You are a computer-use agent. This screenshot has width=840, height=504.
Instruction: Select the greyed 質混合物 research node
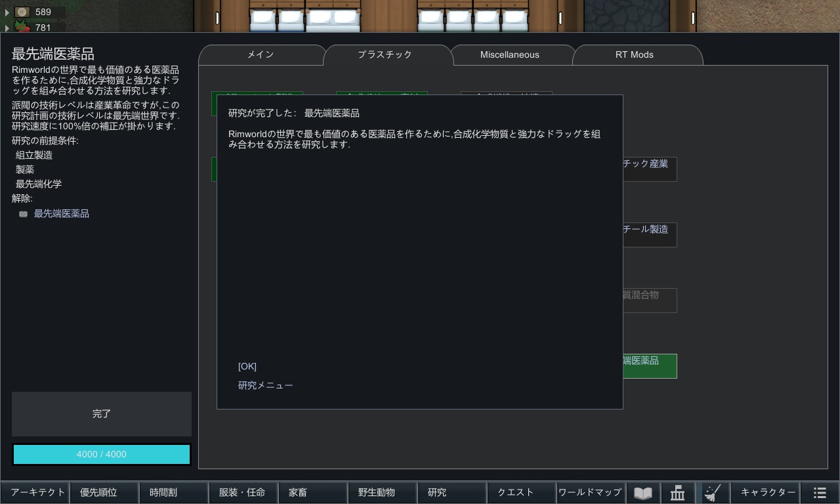point(650,301)
